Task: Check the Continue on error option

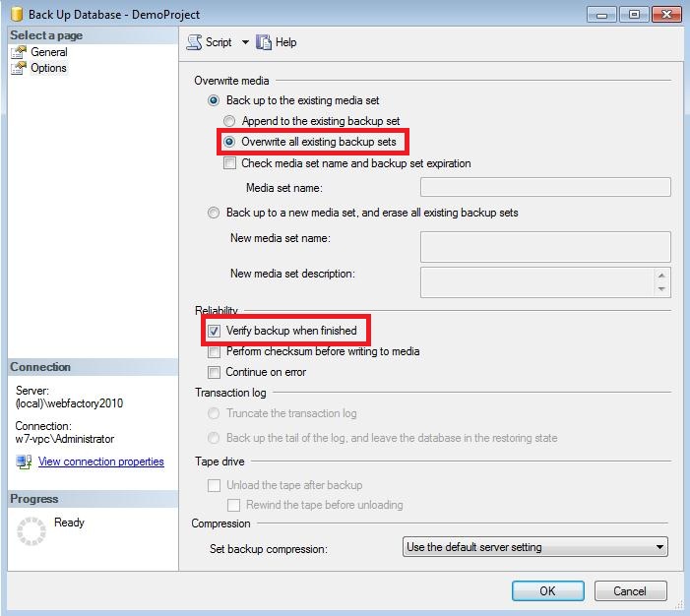Action: point(215,372)
